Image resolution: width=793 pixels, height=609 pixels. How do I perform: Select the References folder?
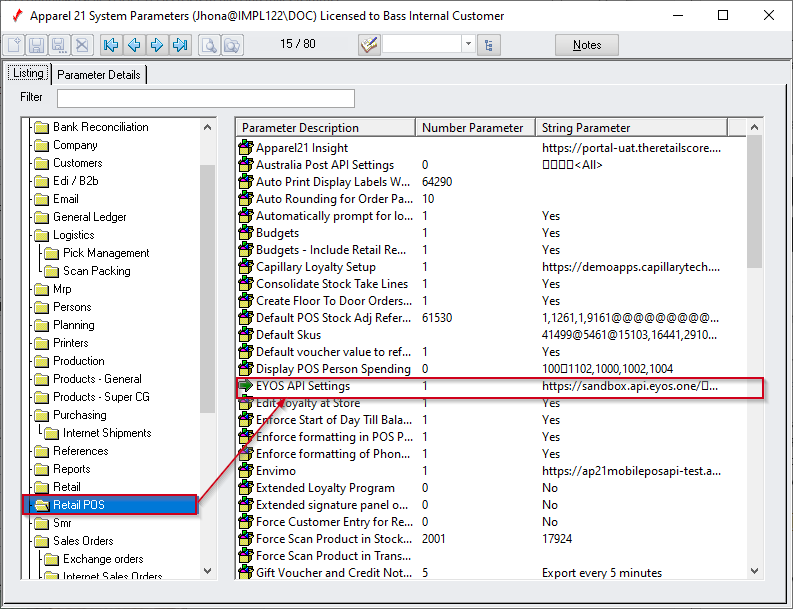click(71, 451)
